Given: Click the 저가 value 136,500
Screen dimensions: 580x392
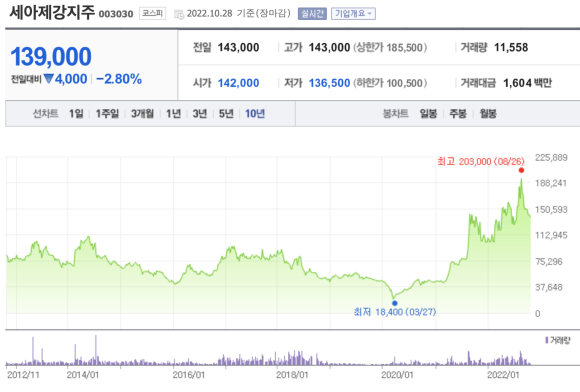Looking at the screenshot, I should pos(329,83).
